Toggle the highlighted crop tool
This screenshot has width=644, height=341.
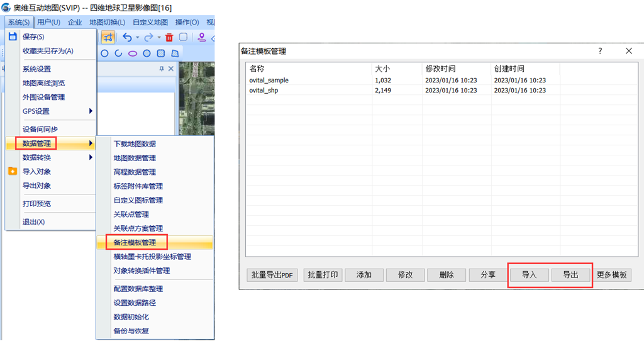click(x=108, y=37)
